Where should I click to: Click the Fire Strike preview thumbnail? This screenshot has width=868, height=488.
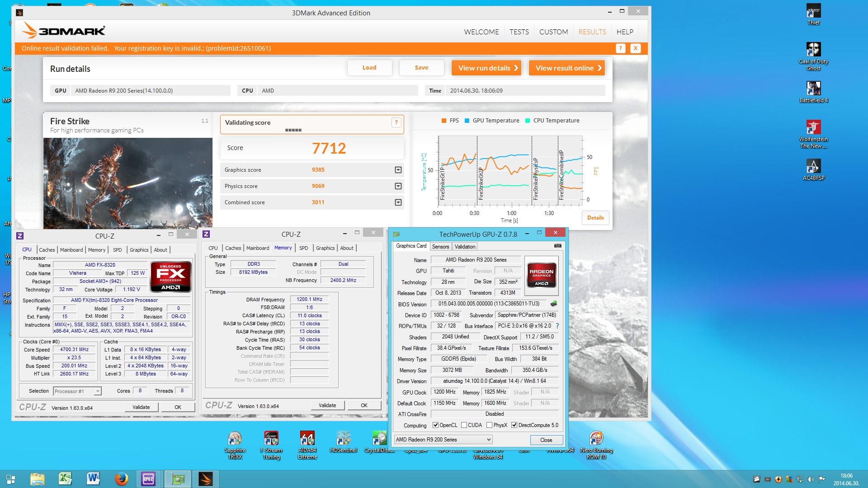127,183
